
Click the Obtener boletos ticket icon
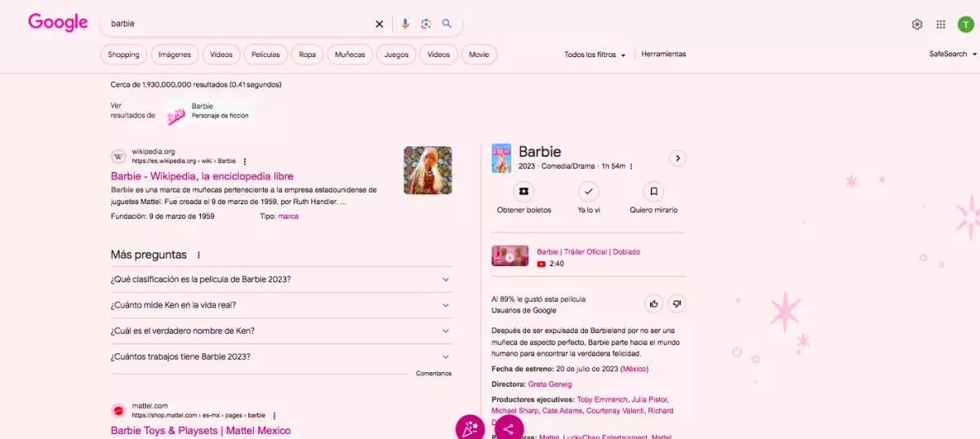[523, 192]
